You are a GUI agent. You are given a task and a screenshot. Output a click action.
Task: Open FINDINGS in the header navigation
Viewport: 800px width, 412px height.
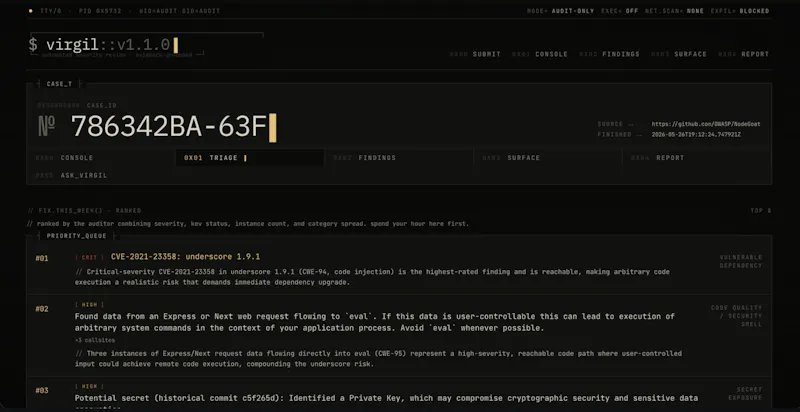pos(609,54)
